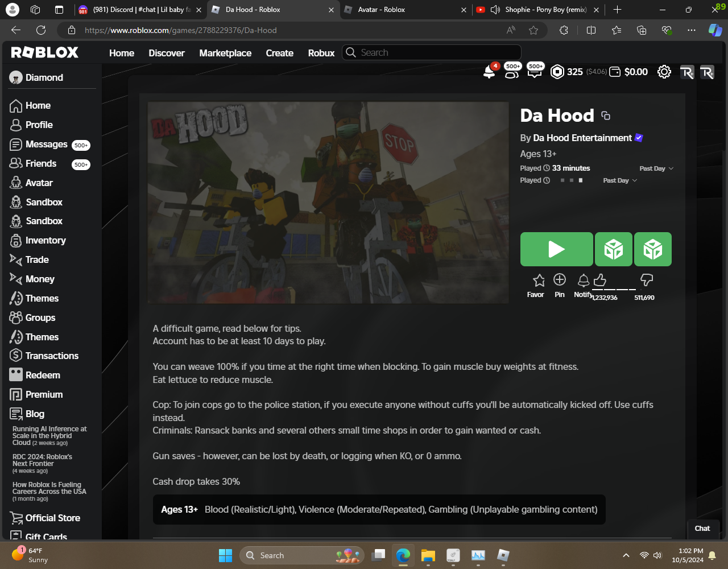Switch to the Discord #chat browser tab
728x569 pixels.
140,10
